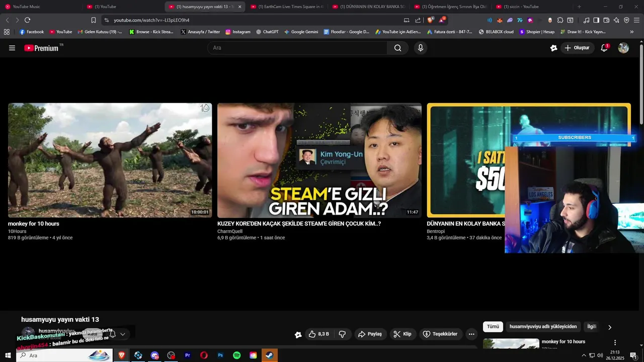Click the Klip button
Image resolution: width=644 pixels, height=362 pixels.
point(403,334)
